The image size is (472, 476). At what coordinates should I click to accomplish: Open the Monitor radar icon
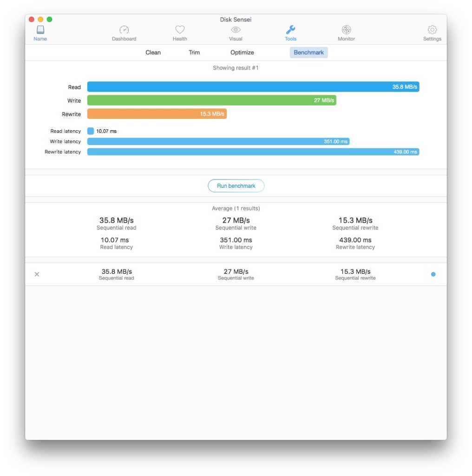347,30
